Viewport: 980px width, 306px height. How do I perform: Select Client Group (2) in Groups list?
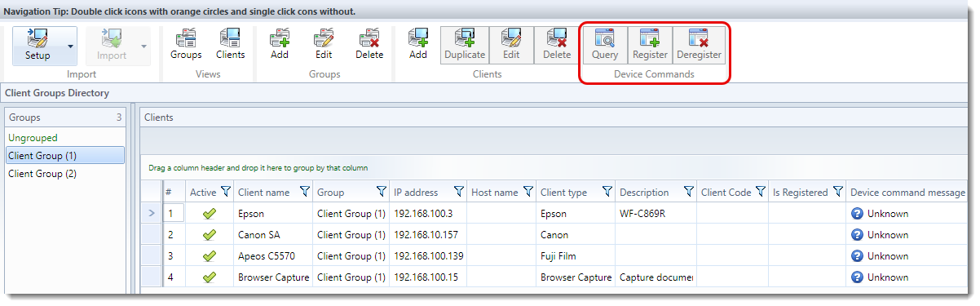pos(65,174)
